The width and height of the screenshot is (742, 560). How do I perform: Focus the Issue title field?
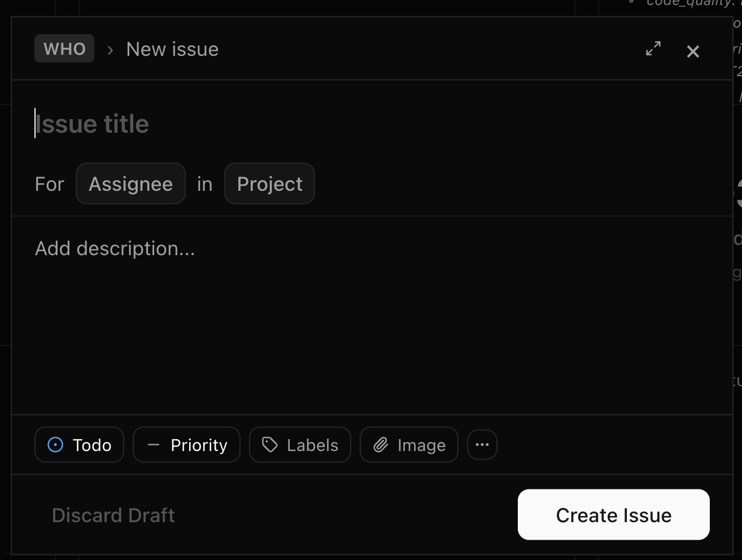226,124
